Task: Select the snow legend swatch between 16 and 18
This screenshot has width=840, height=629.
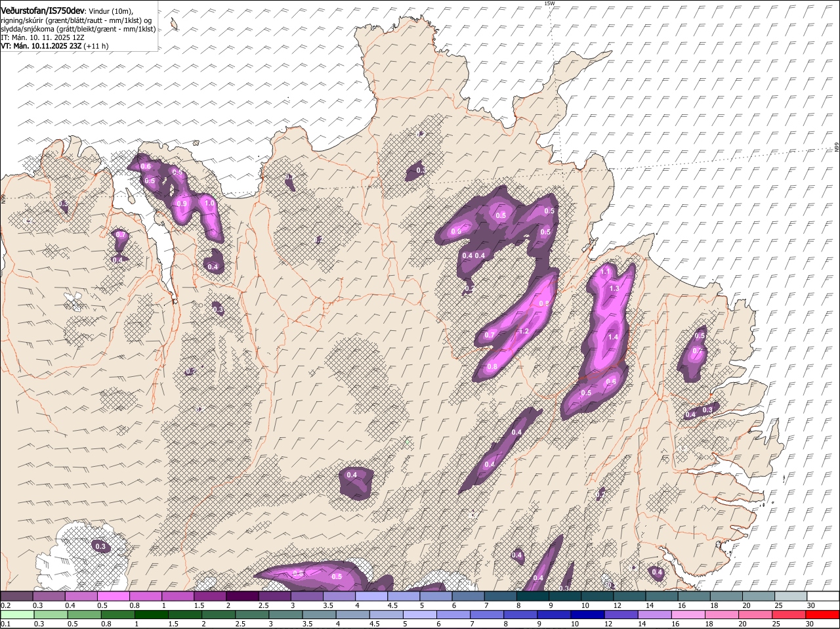Action: (694, 596)
